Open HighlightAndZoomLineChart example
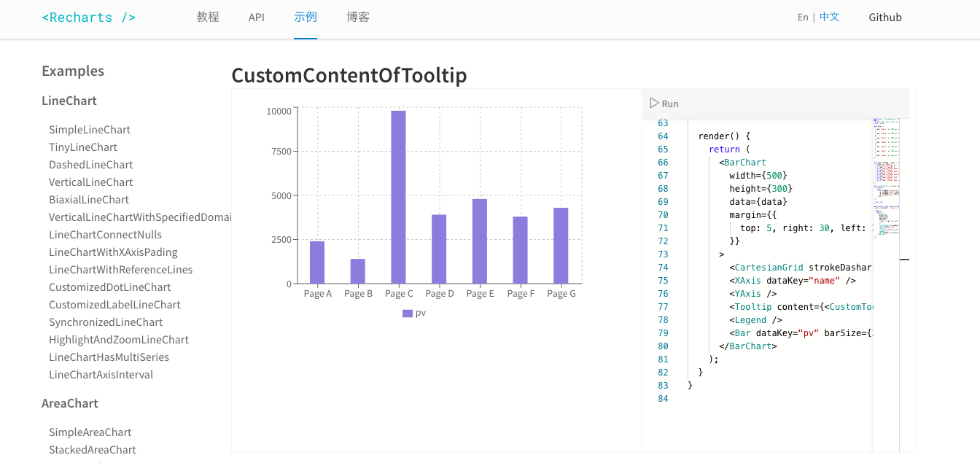 point(119,340)
